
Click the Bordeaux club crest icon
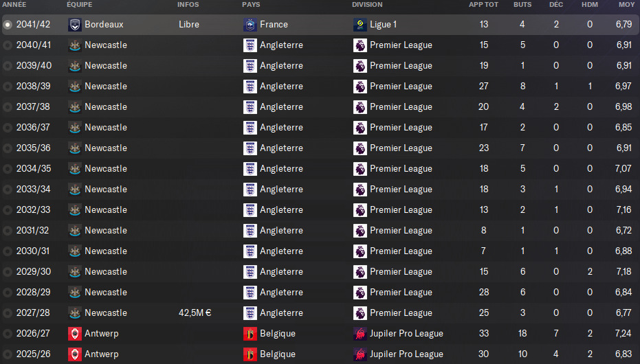[75, 25]
